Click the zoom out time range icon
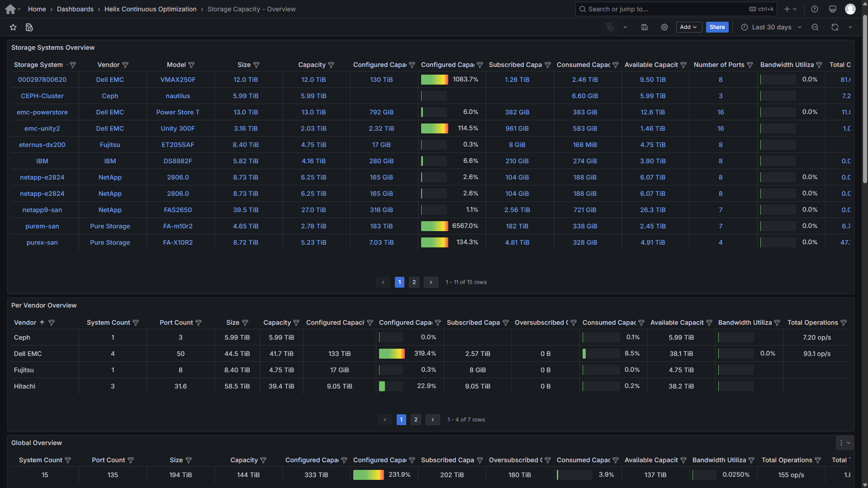Viewport: 868px width, 488px height. 815,28
